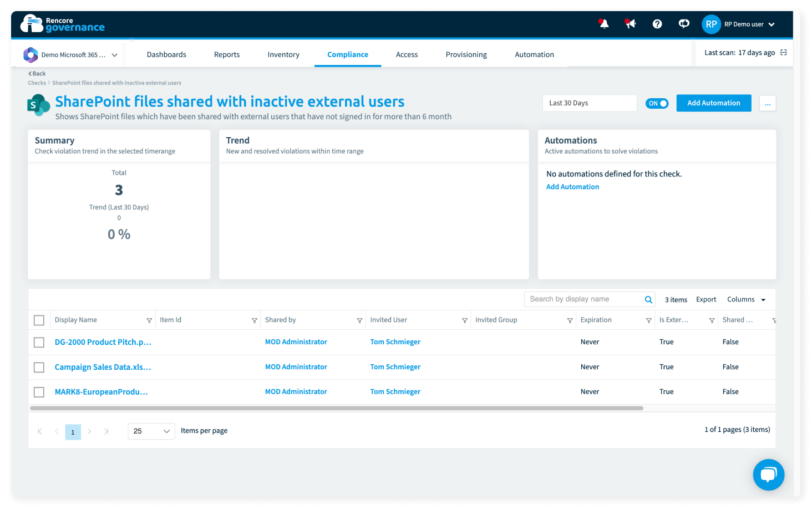Click the Rencore governance logo

(x=63, y=24)
